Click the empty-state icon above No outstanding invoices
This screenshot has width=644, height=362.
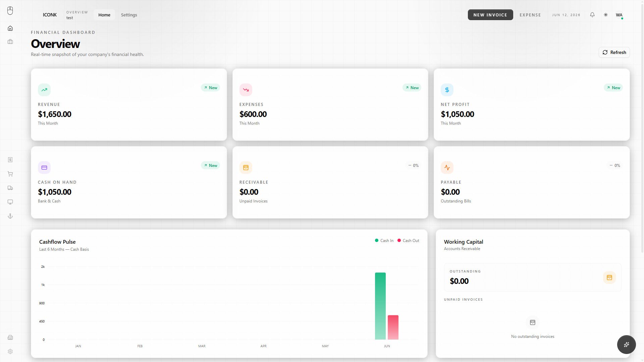pyautogui.click(x=533, y=322)
